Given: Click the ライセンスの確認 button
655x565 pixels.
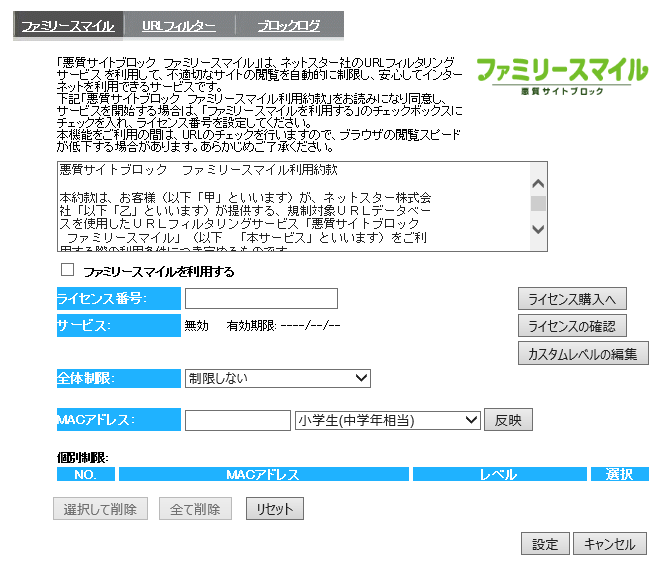Looking at the screenshot, I should 572,326.
